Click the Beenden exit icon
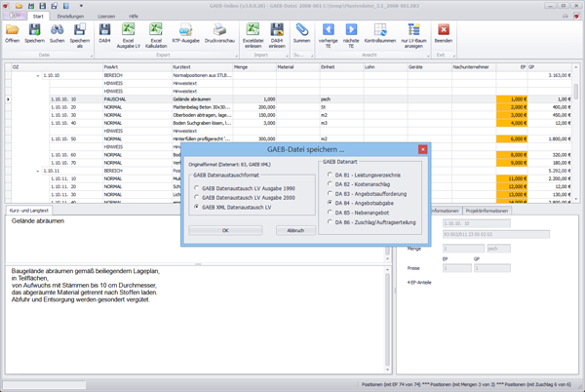585x392 pixels. click(x=444, y=29)
